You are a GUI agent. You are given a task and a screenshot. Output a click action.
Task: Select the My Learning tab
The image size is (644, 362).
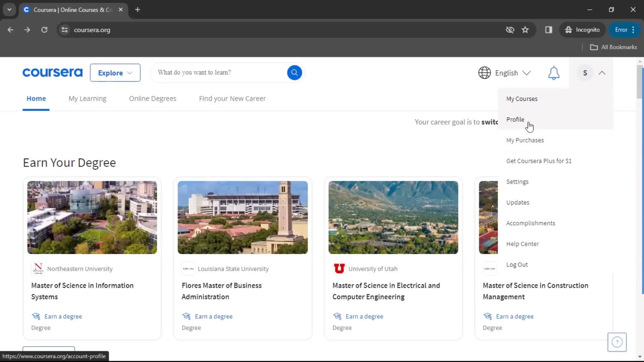coord(88,98)
